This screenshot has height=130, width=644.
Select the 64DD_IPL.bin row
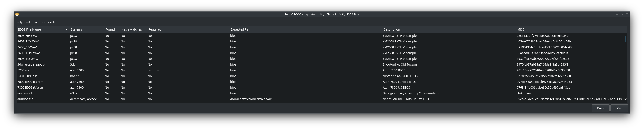(27, 76)
